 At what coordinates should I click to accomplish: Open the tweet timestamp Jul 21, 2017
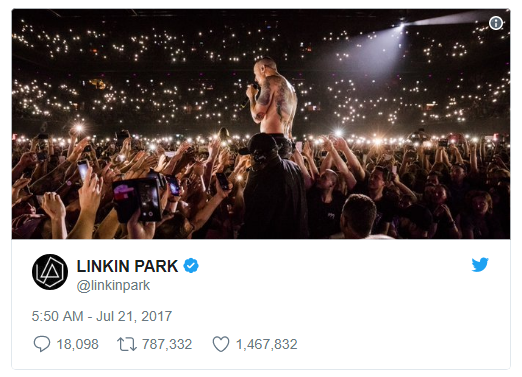[134, 316]
